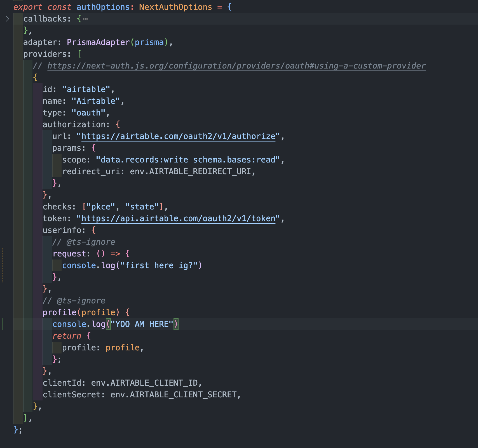Click the collapsed ellipsis after callbacks brace

[x=85, y=19]
